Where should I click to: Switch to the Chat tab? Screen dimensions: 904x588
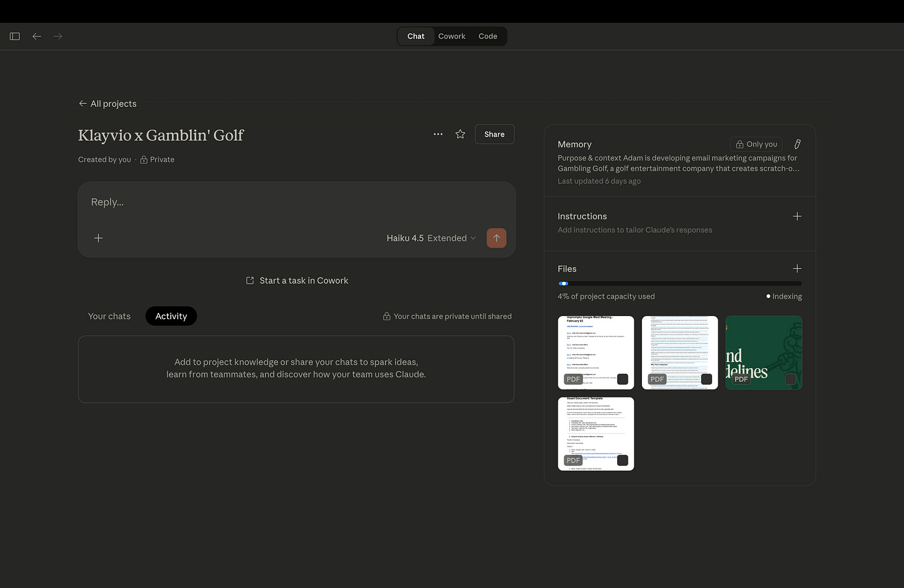(416, 36)
